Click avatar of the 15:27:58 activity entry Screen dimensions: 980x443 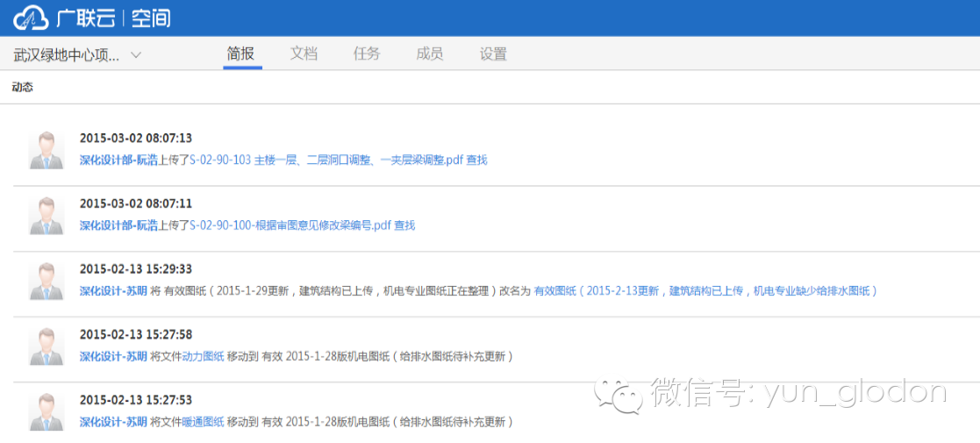tap(46, 347)
